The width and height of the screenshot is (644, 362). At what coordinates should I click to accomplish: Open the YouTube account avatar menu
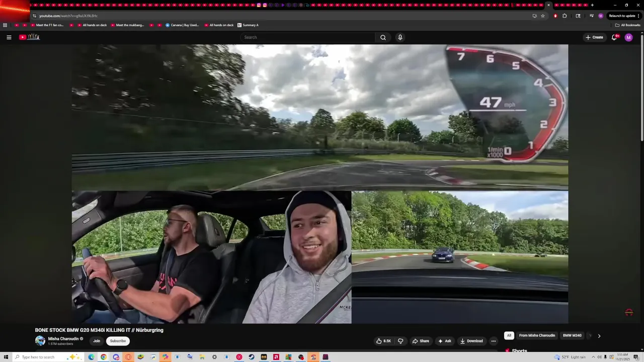[x=628, y=37]
